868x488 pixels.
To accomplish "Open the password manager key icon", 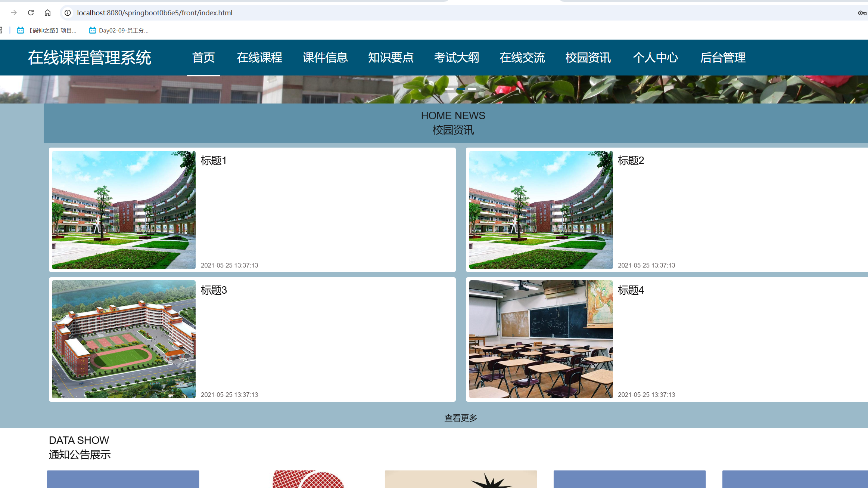I will [862, 12].
